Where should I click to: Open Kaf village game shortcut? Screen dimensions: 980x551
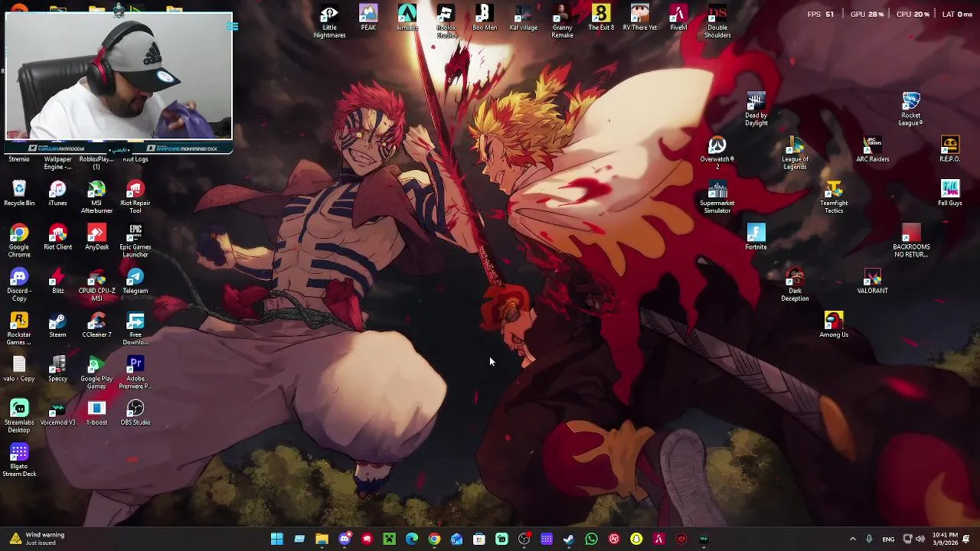524,17
